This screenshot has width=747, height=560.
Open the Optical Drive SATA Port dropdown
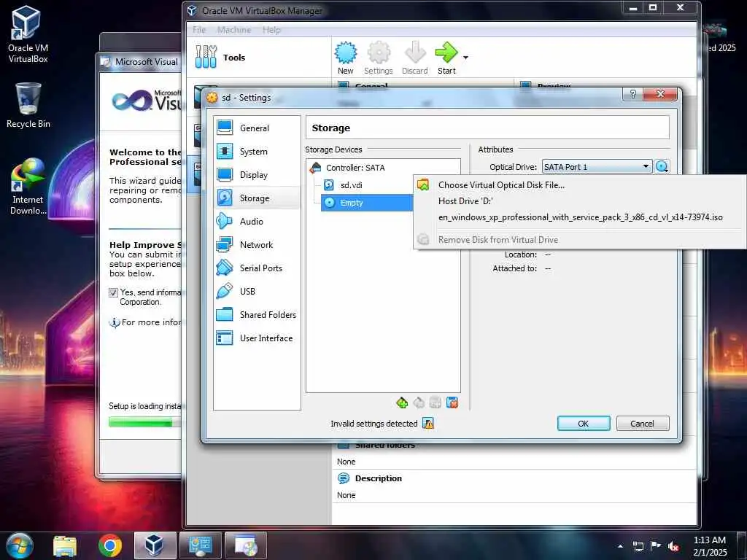597,167
